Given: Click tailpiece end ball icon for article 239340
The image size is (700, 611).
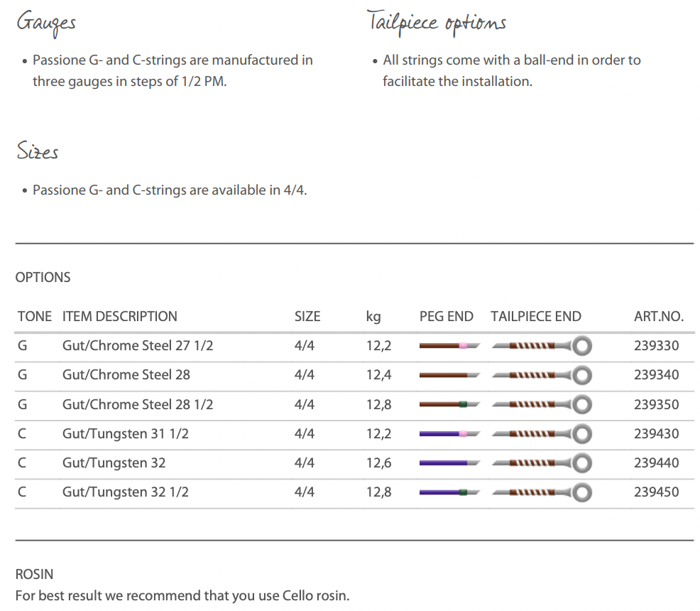Looking at the screenshot, I should 582,375.
